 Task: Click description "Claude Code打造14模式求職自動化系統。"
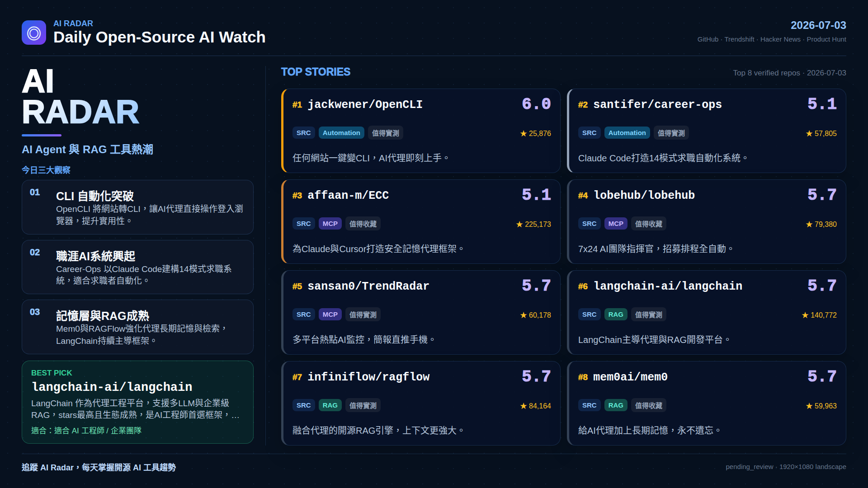(663, 158)
